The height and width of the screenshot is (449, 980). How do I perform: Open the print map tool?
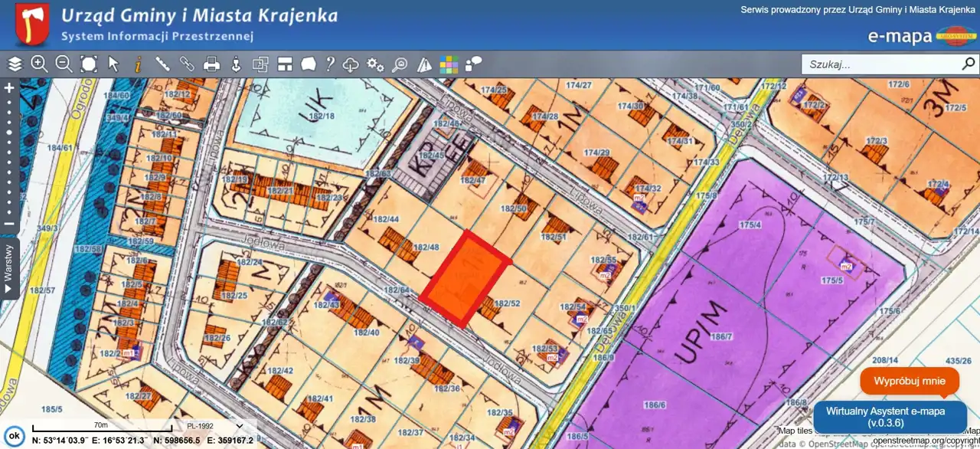coord(212,64)
